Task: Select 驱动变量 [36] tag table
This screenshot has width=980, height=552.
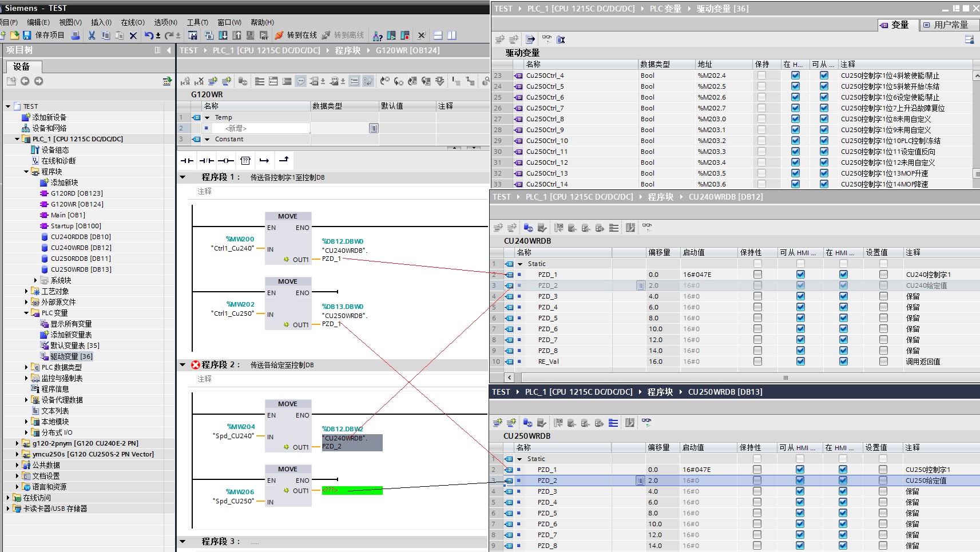Action: point(72,356)
